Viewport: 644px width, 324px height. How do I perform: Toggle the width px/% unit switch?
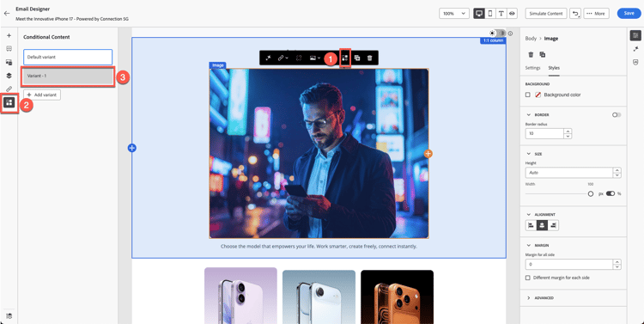pyautogui.click(x=611, y=193)
